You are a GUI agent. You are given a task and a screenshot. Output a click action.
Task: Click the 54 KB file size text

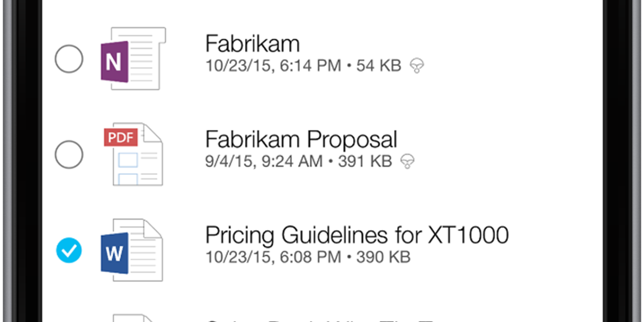pyautogui.click(x=379, y=66)
